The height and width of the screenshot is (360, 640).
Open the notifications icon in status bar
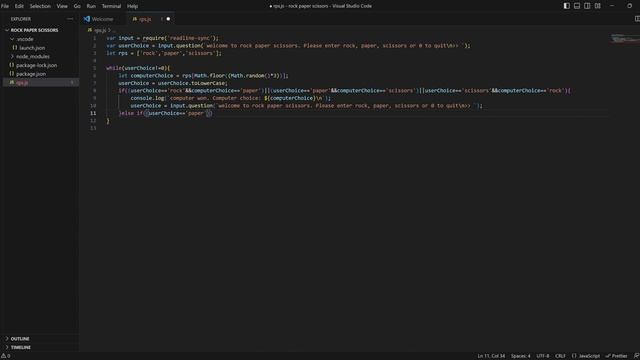tap(636, 356)
